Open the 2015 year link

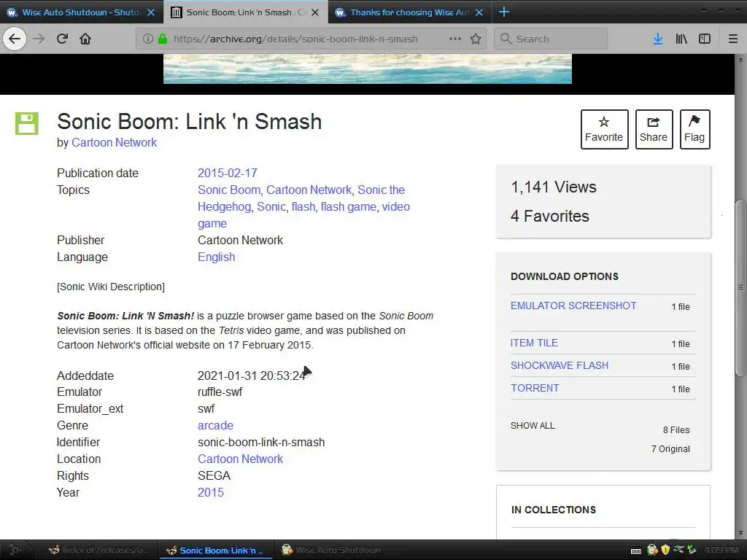tap(211, 492)
